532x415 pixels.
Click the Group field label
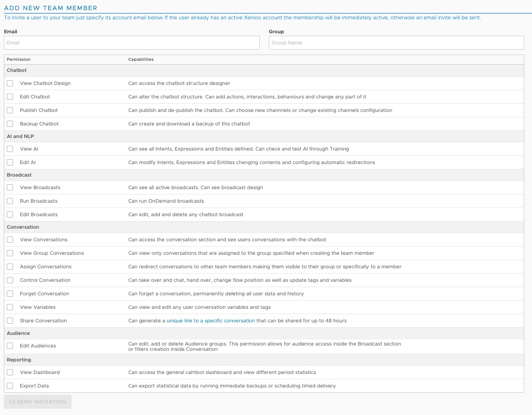[276, 31]
